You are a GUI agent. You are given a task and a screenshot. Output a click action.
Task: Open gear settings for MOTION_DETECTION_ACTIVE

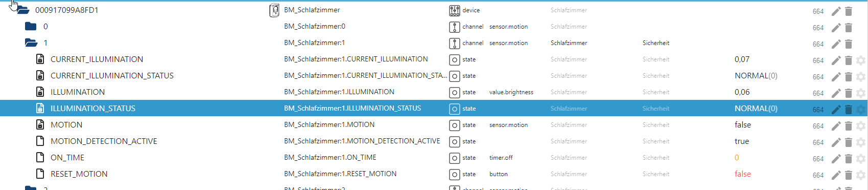click(861, 142)
